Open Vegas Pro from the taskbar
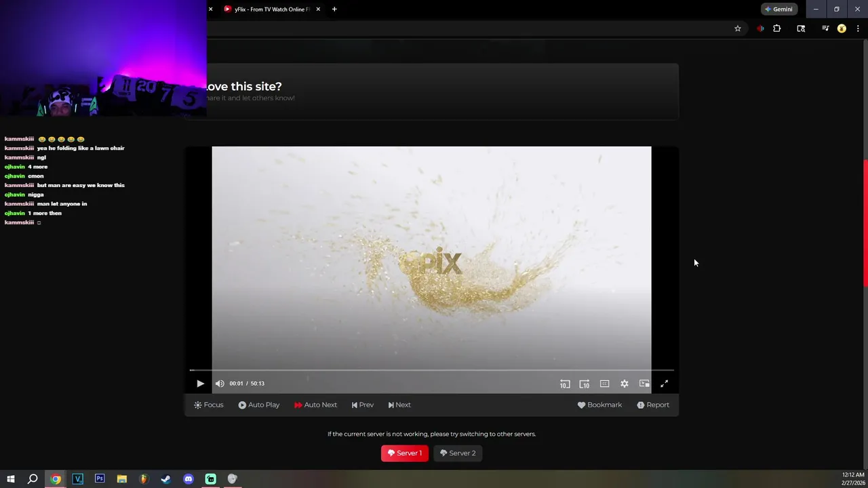 tap(77, 479)
